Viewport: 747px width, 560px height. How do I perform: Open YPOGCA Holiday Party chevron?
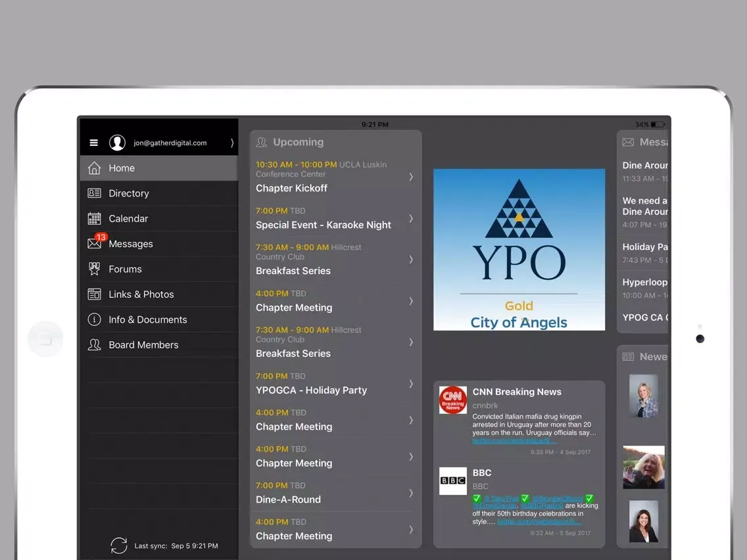[411, 383]
